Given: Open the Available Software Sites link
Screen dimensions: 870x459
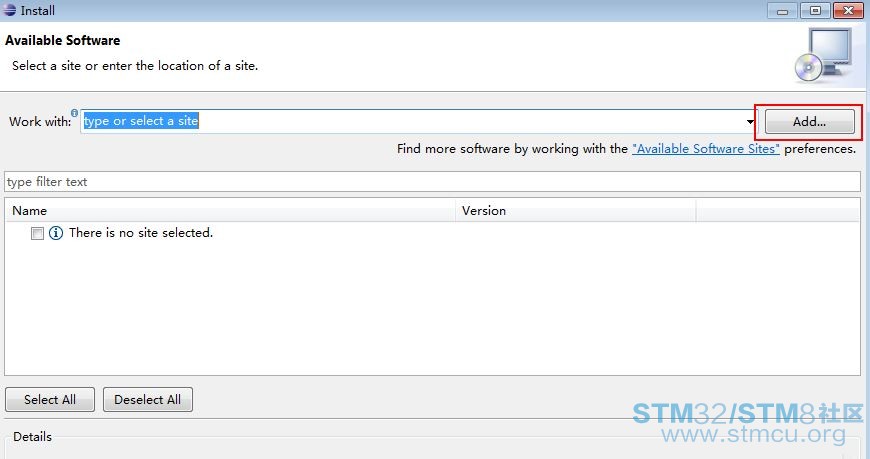Looking at the screenshot, I should (706, 149).
